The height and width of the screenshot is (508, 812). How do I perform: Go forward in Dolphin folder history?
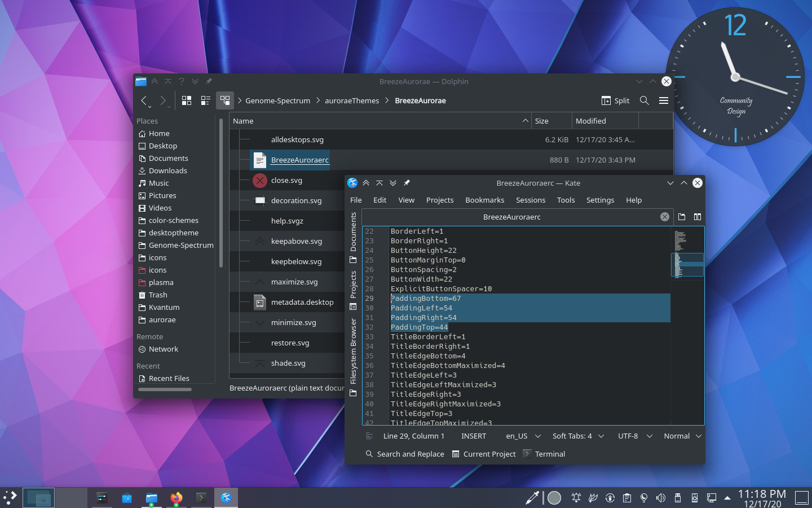click(162, 100)
